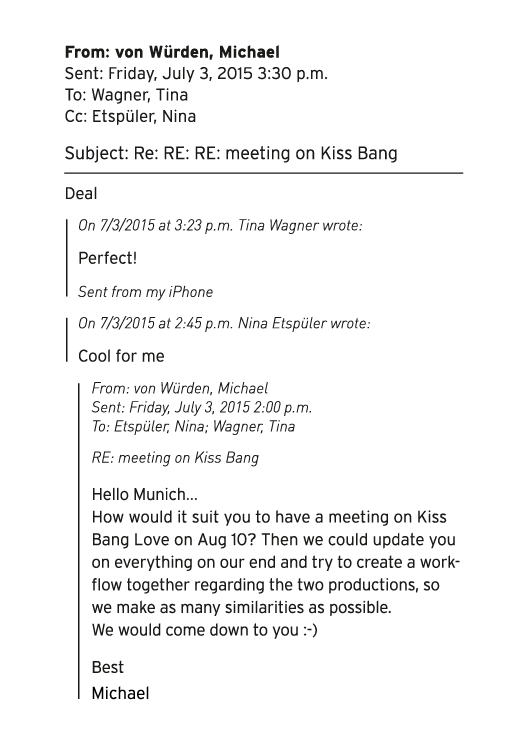
Task: Click the line We would come down to you
Action: click(204, 630)
